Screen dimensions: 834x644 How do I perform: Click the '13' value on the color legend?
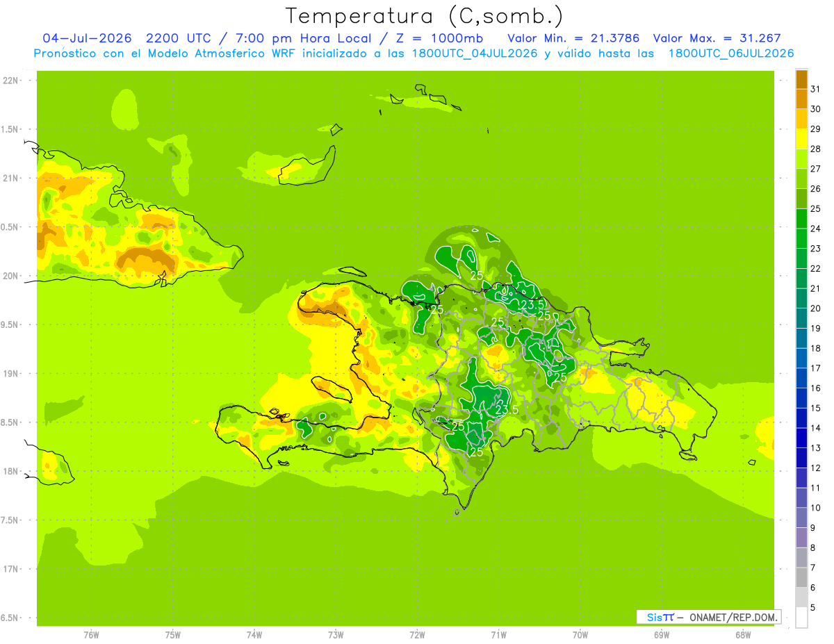pyautogui.click(x=816, y=448)
